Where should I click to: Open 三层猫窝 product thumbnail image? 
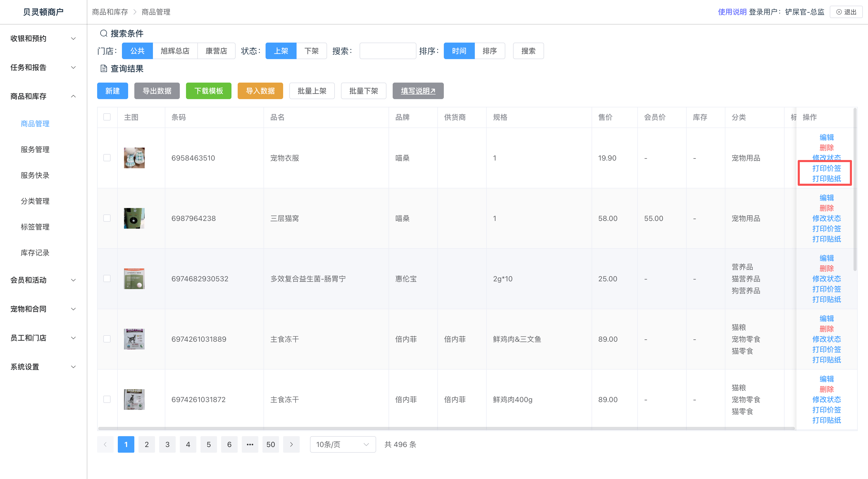[134, 218]
